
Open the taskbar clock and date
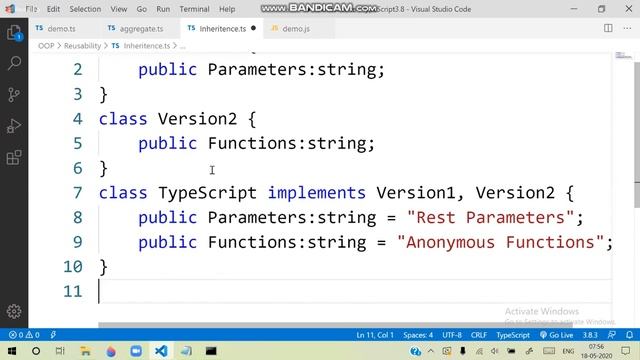pyautogui.click(x=596, y=351)
